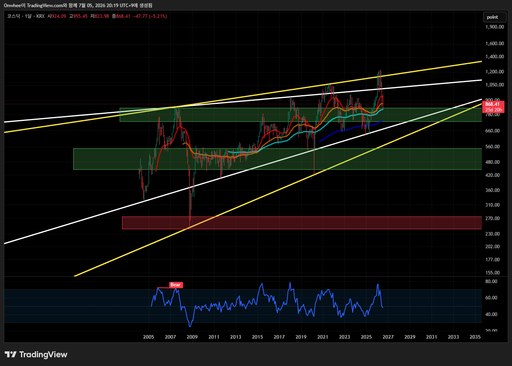The width and height of the screenshot is (512, 366).
Task: Click the 360.00 price scale label
Action: (x=493, y=190)
